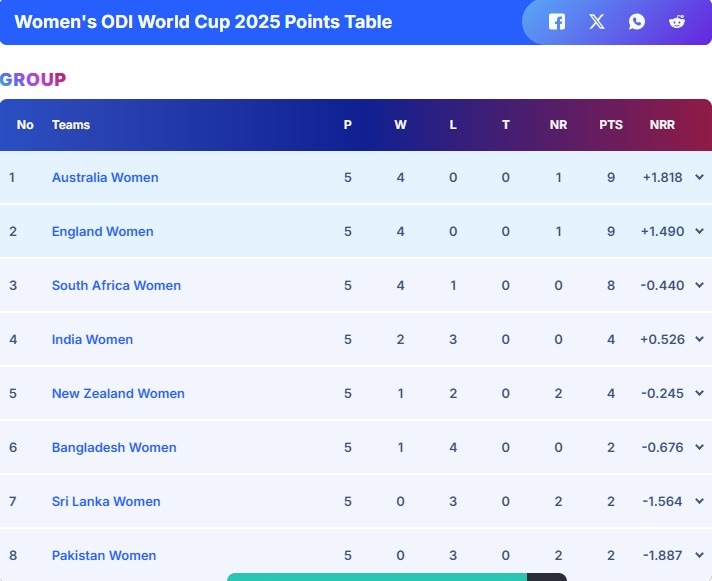Expand Australia Women row details
The height and width of the screenshot is (581, 712).
700,177
